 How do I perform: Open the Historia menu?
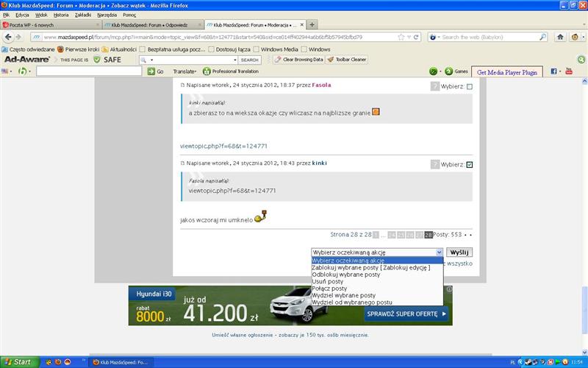tap(60, 15)
